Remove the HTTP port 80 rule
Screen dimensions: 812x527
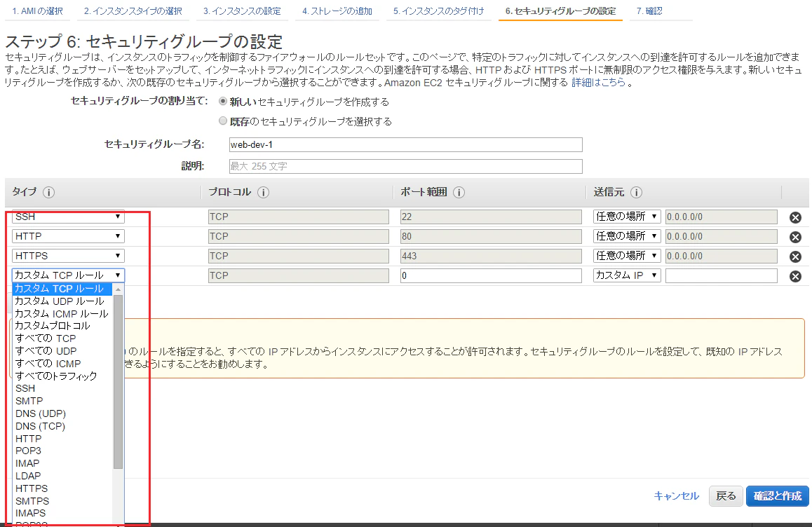pyautogui.click(x=795, y=237)
